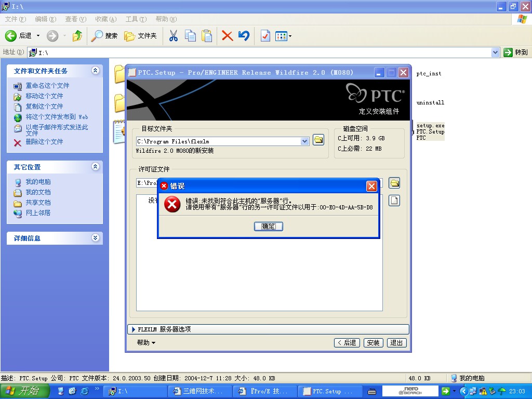Expand the system tray hidden icons arrow

coord(464,391)
